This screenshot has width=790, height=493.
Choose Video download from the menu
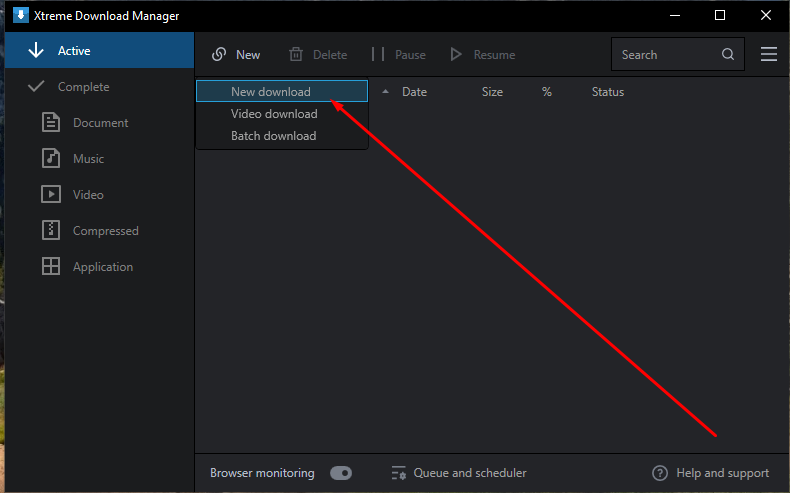click(282, 114)
